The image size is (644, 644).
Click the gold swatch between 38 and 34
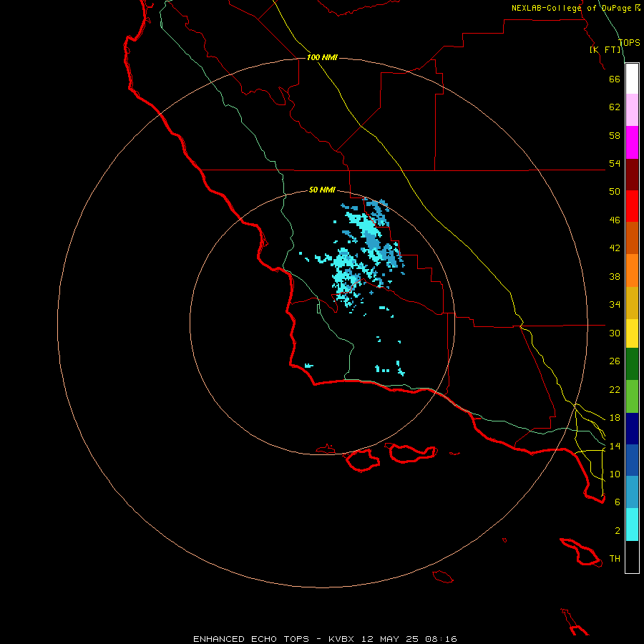point(632,303)
